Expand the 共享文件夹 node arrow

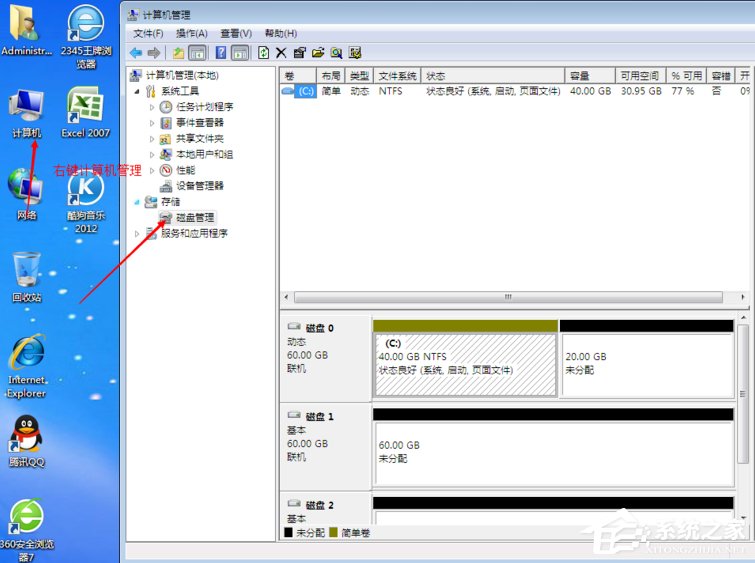click(152, 139)
